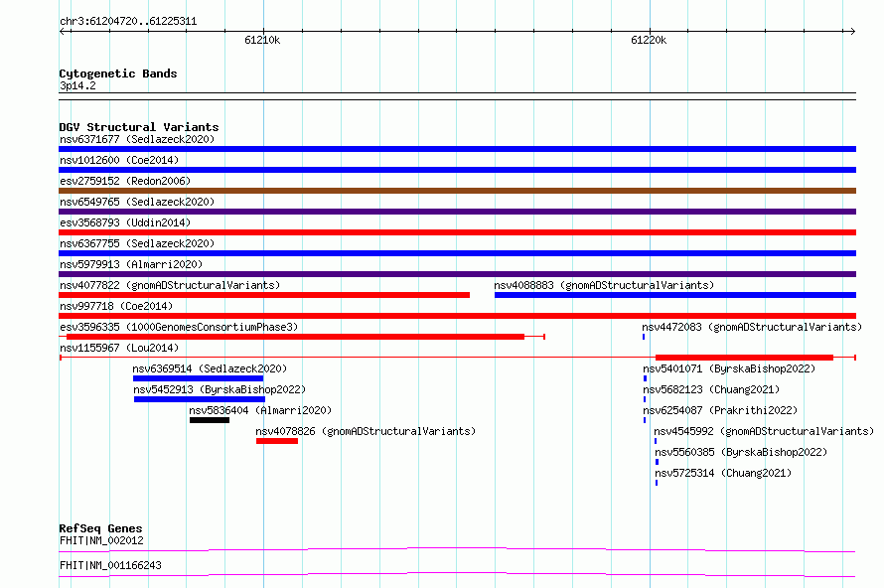Open esv3568793 (Uddin2014) variant label

pos(125,222)
